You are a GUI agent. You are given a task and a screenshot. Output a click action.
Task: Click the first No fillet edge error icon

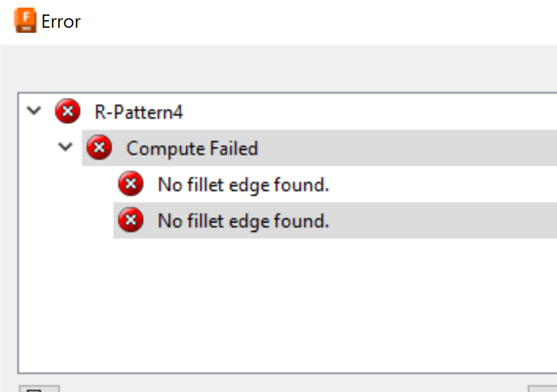coord(130,185)
